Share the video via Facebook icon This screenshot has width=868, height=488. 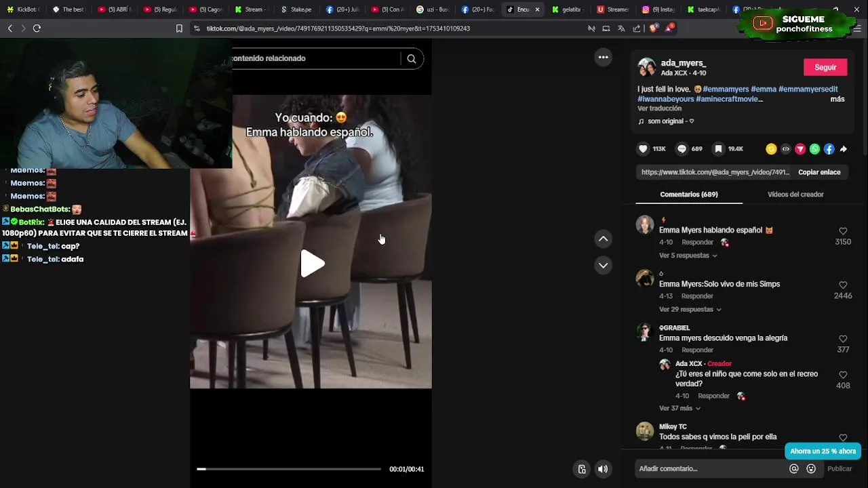click(x=829, y=149)
